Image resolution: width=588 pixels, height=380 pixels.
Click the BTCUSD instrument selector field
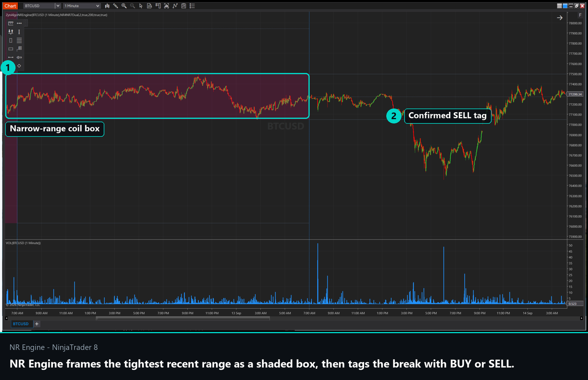39,6
